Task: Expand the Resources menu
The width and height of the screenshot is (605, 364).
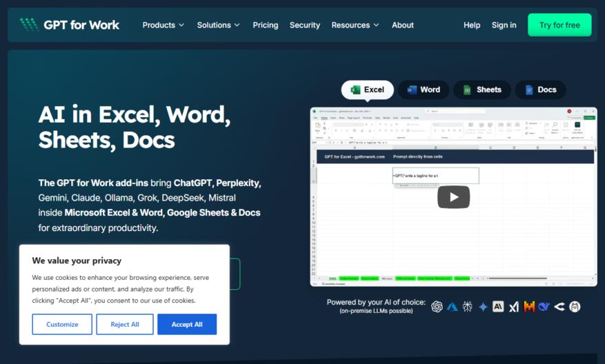Action: (x=355, y=25)
